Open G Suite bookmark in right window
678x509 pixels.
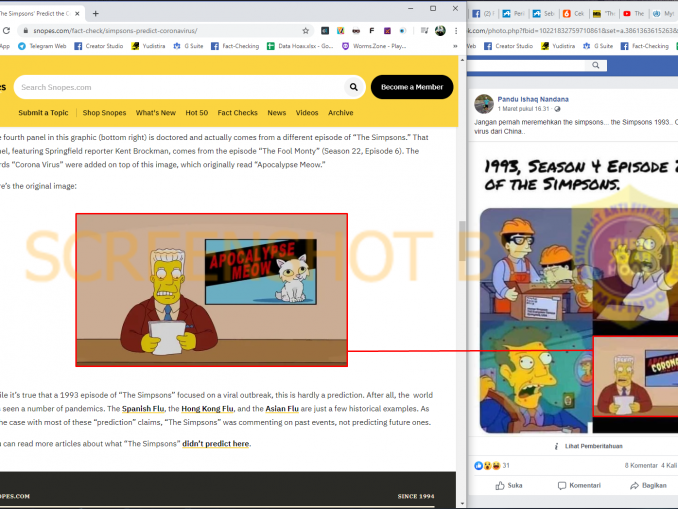click(598, 46)
